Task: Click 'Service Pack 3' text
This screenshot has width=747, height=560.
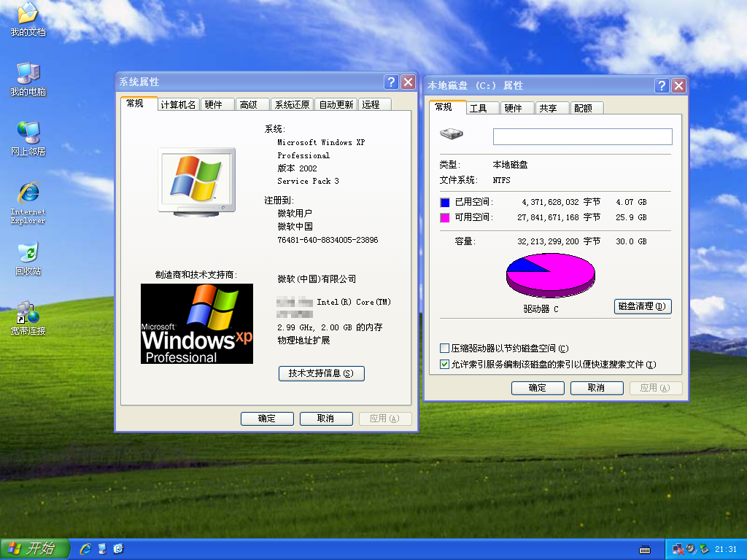Action: click(309, 181)
